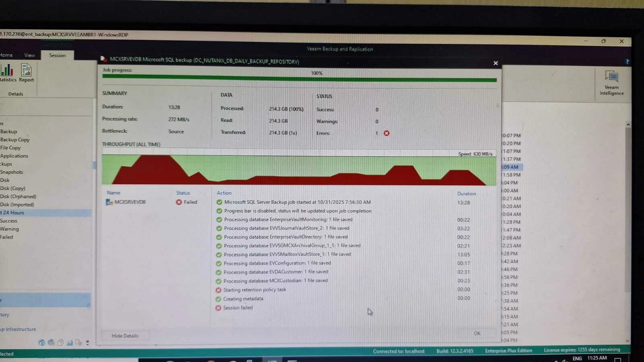644x362 pixels.
Task: Click the OK button in dialog
Action: pos(477,333)
